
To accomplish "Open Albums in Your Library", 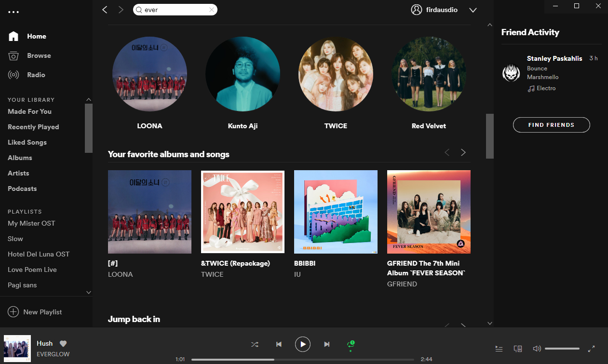I will [20, 158].
